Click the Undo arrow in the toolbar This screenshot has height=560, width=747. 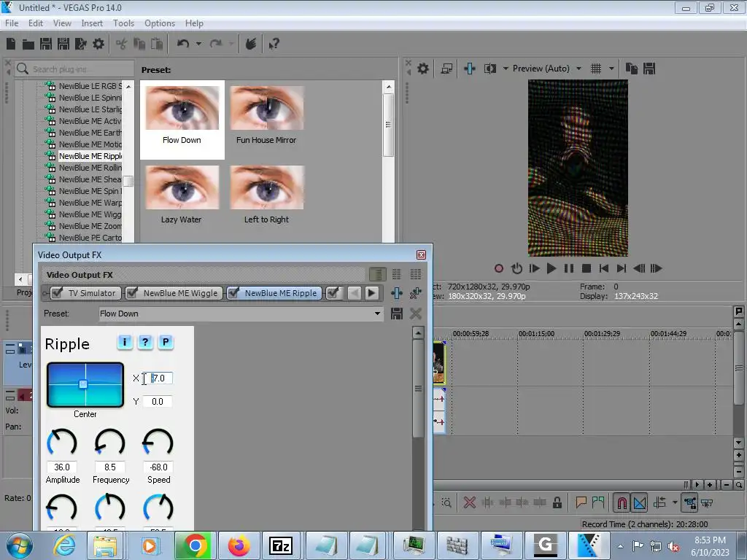click(182, 44)
